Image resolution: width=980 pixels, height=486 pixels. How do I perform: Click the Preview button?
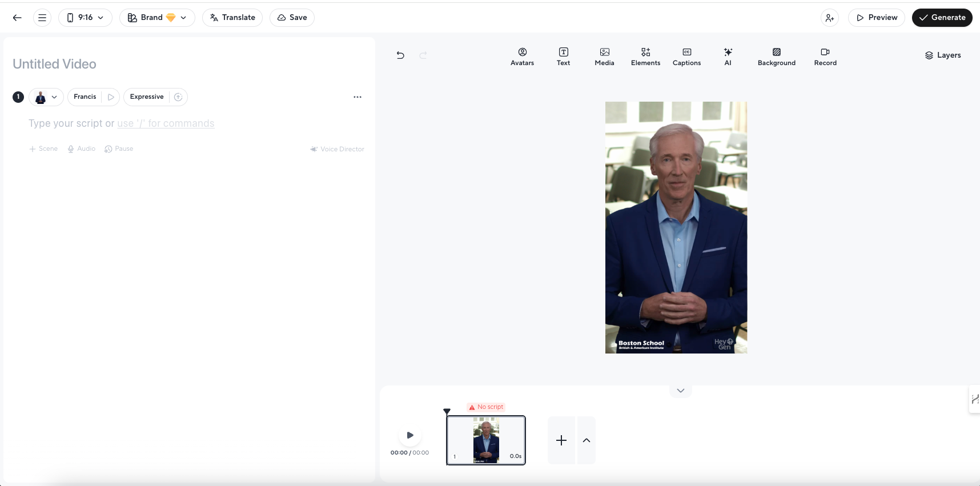(876, 18)
